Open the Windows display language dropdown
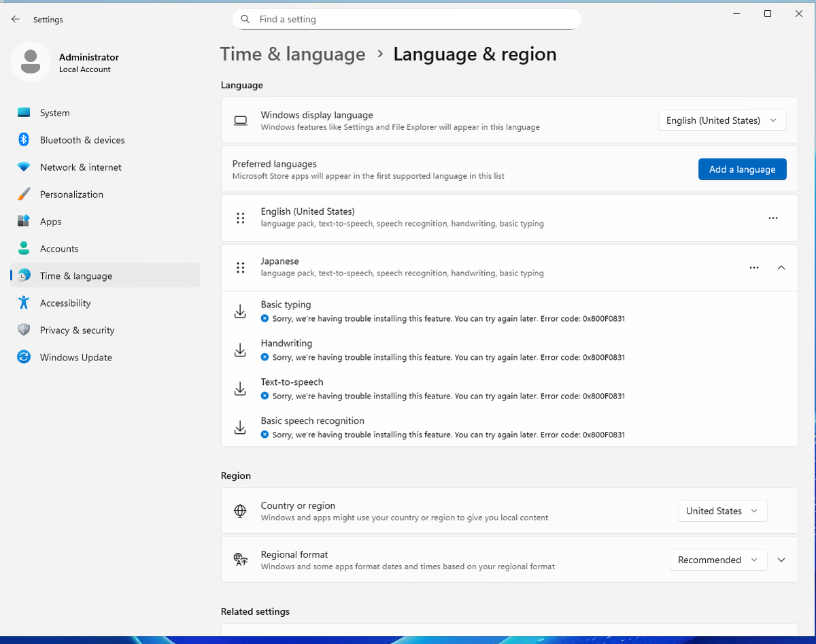Screen dimensions: 816x644 click(x=722, y=120)
